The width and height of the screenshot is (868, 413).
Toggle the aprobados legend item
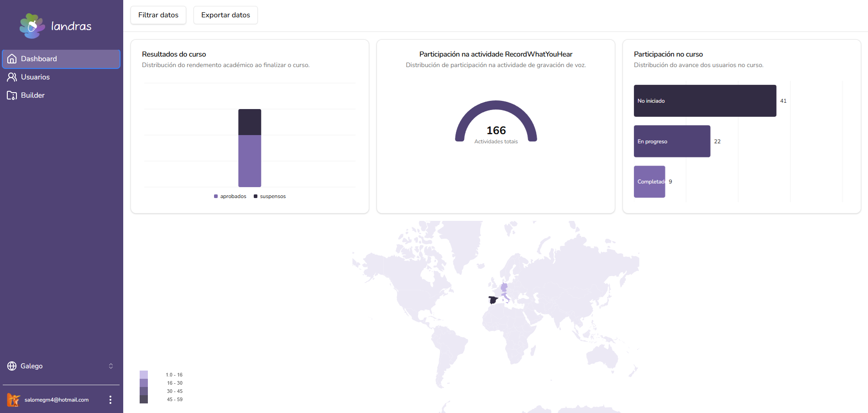click(x=230, y=196)
